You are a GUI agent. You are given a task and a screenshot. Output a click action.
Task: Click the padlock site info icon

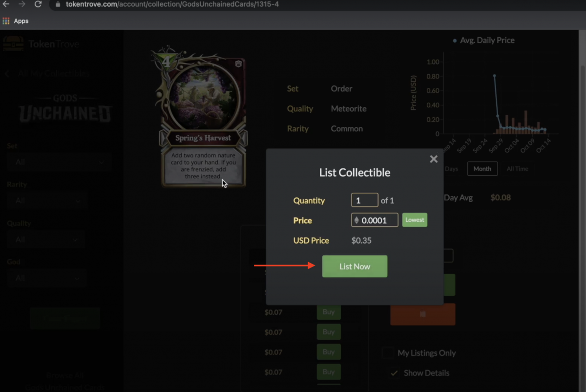[58, 4]
